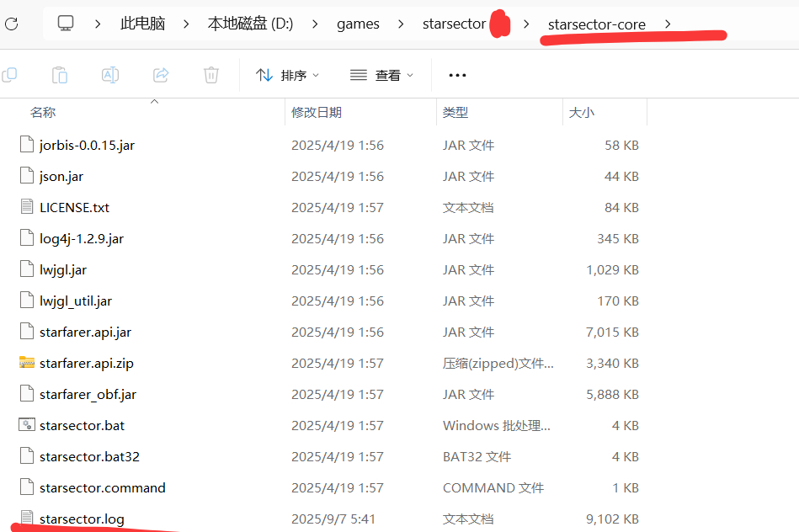
Task: Click the delete trash icon in the toolbar
Action: (x=211, y=75)
